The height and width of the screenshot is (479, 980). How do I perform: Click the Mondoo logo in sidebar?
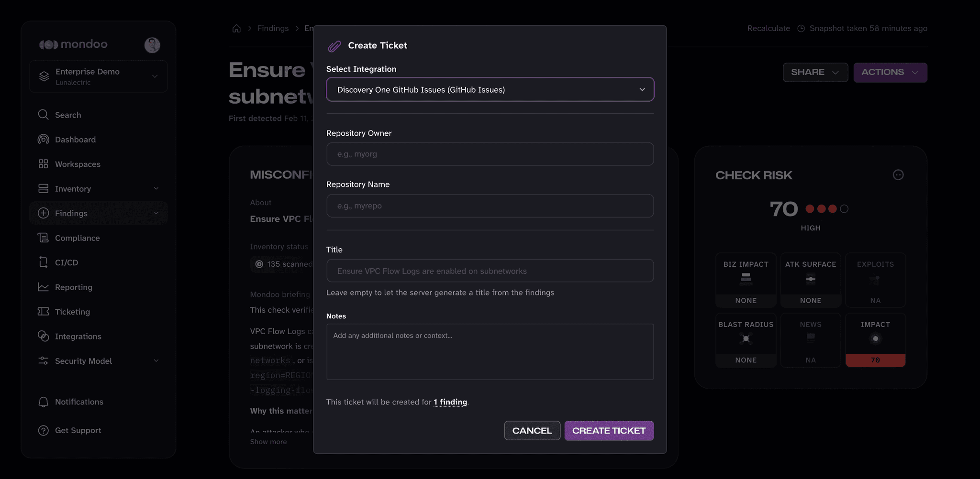pos(73,44)
